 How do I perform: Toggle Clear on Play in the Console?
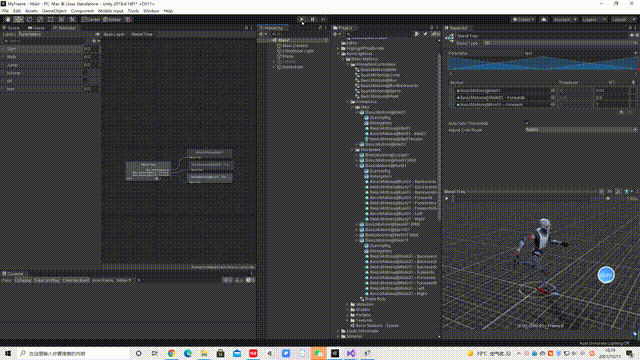click(47, 280)
